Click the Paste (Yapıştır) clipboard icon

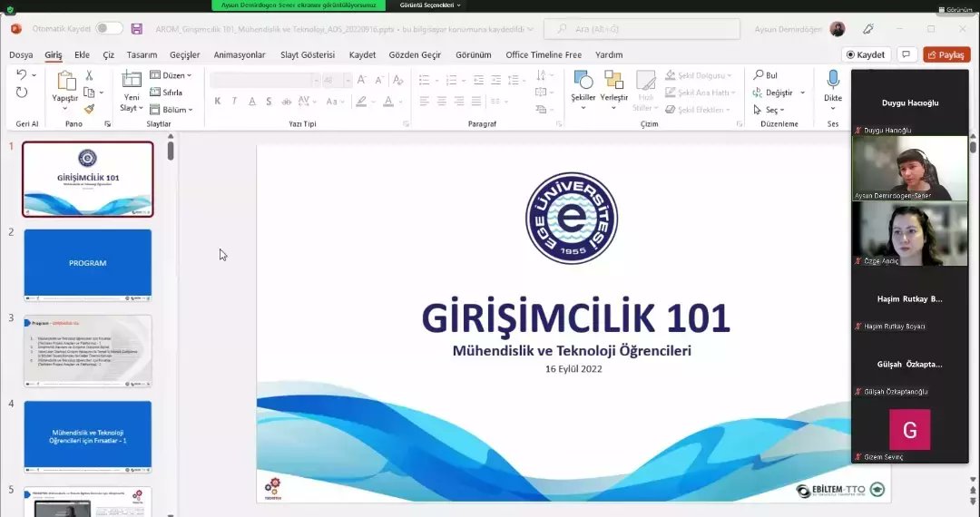65,81
